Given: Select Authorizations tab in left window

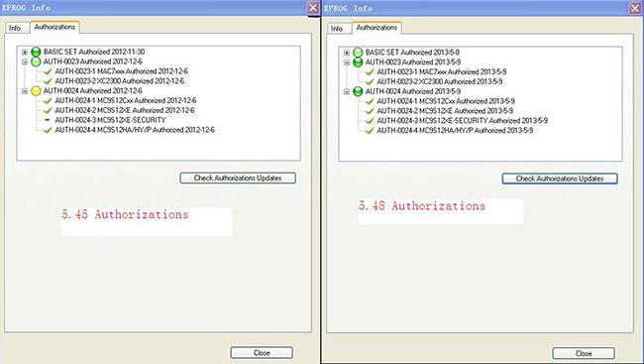Looking at the screenshot, I should [x=54, y=27].
